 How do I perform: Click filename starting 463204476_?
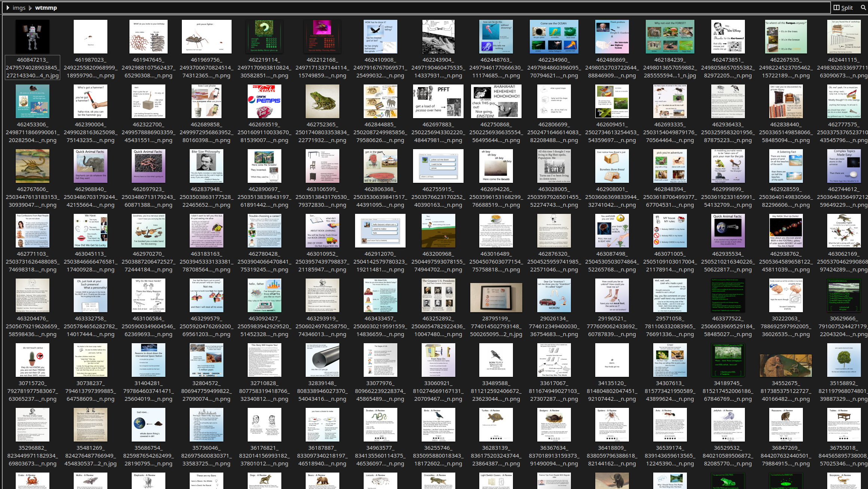point(33,326)
